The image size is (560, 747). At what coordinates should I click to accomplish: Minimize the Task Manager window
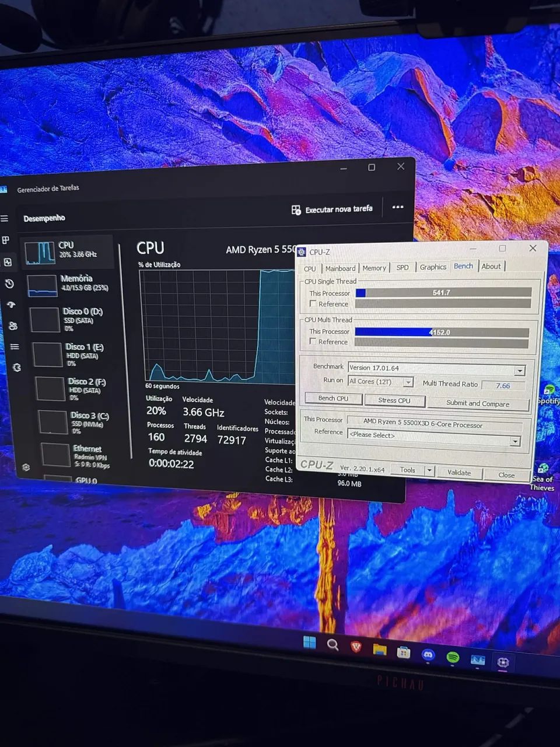coord(344,169)
